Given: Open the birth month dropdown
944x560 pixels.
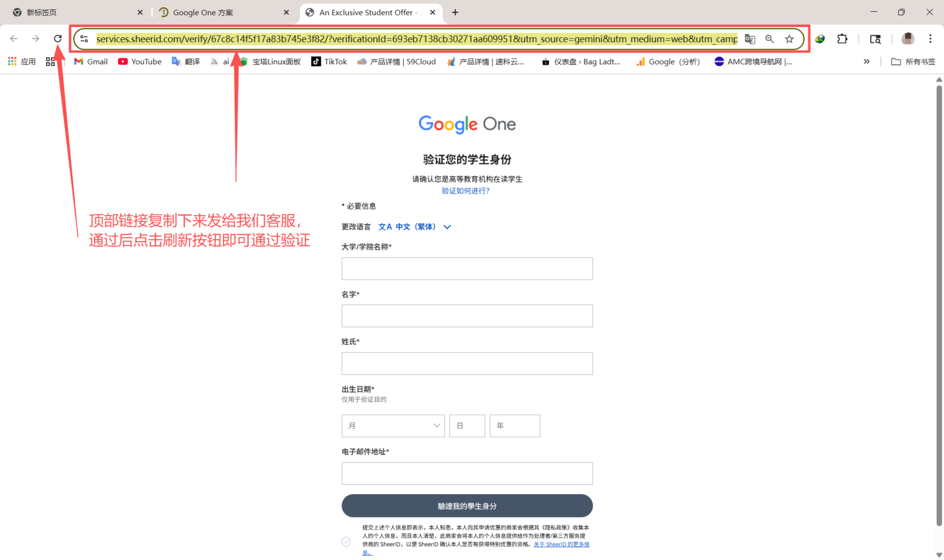Looking at the screenshot, I should (x=393, y=425).
